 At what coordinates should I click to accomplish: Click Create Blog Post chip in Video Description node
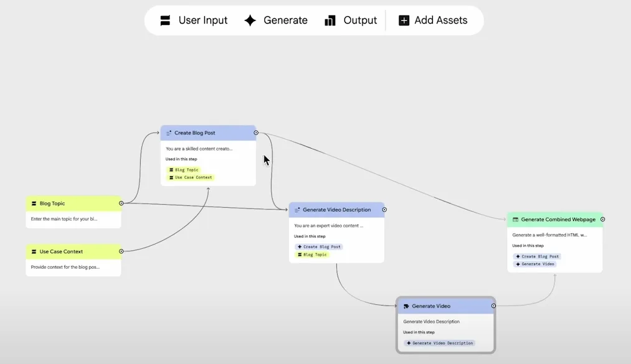click(x=319, y=246)
